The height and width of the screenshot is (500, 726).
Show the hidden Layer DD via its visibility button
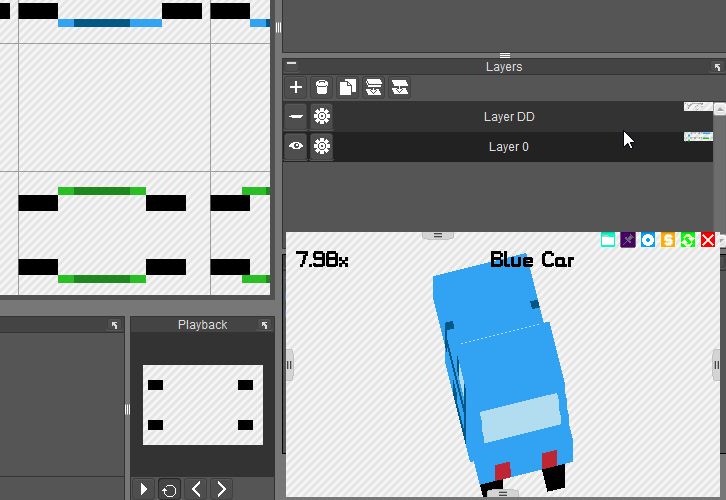coord(296,116)
